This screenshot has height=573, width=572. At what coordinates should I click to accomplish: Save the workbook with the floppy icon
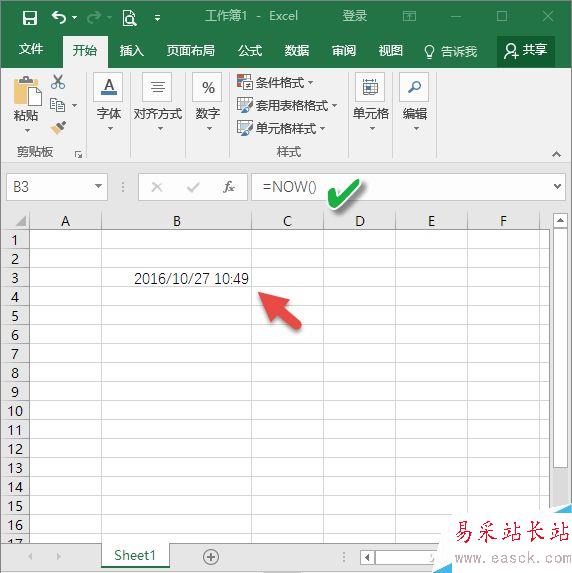click(x=30, y=17)
